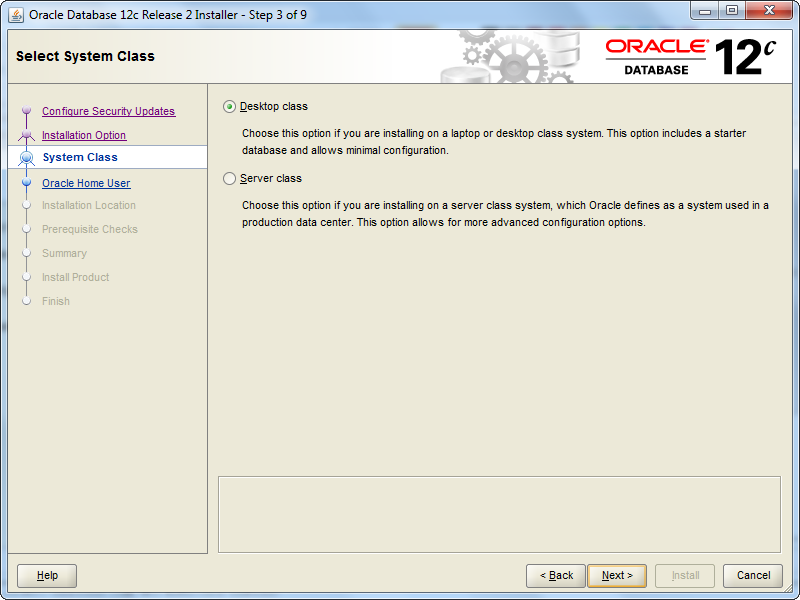Screen dimensions: 800x600
Task: Cancel the Oracle installation
Action: (753, 576)
